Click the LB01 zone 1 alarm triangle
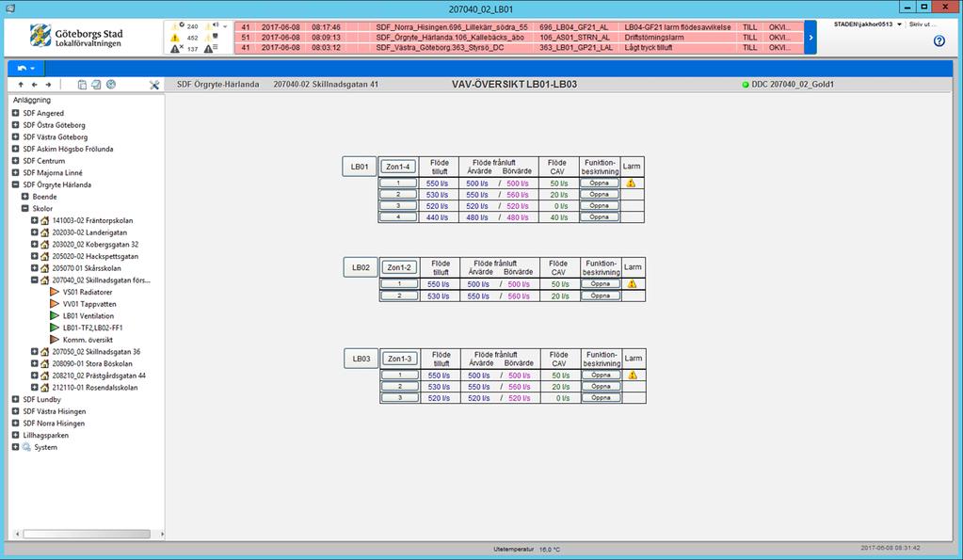This screenshot has height=560, width=963. (631, 183)
